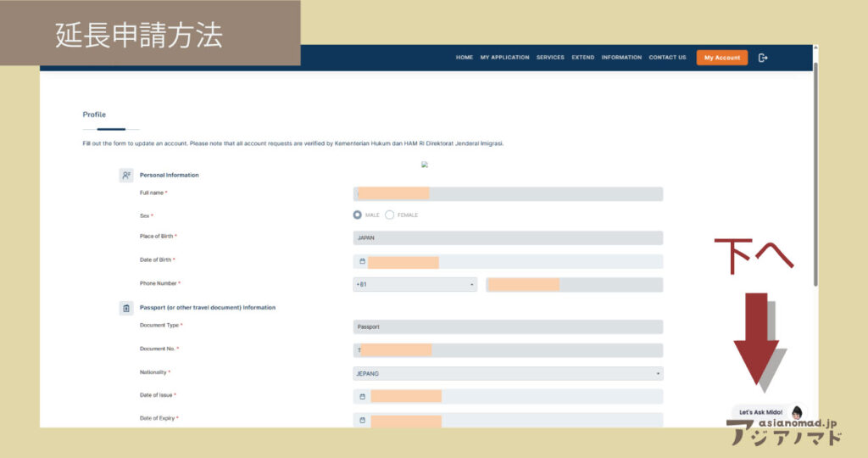This screenshot has width=868, height=458.
Task: Select the MALE radio button
Action: (358, 215)
